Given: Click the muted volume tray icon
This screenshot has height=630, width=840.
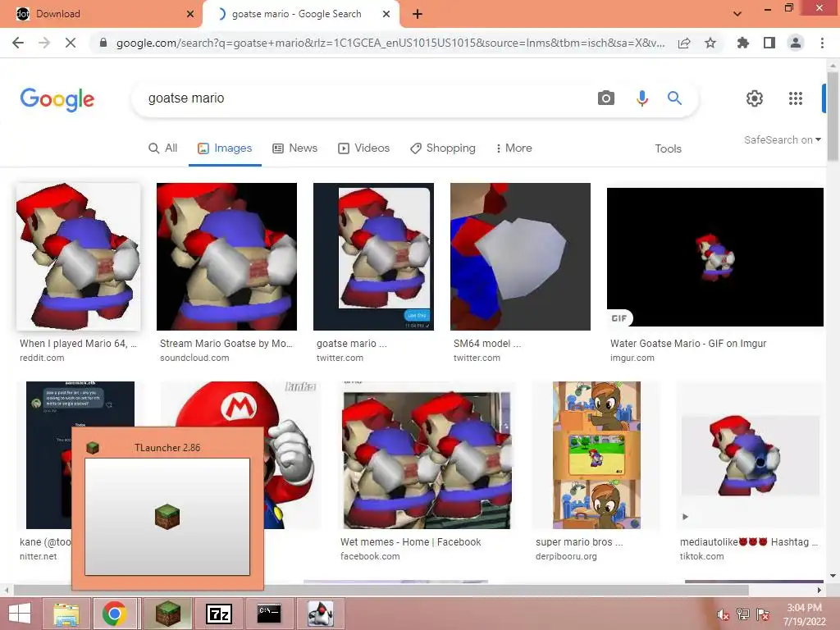Looking at the screenshot, I should 723,614.
